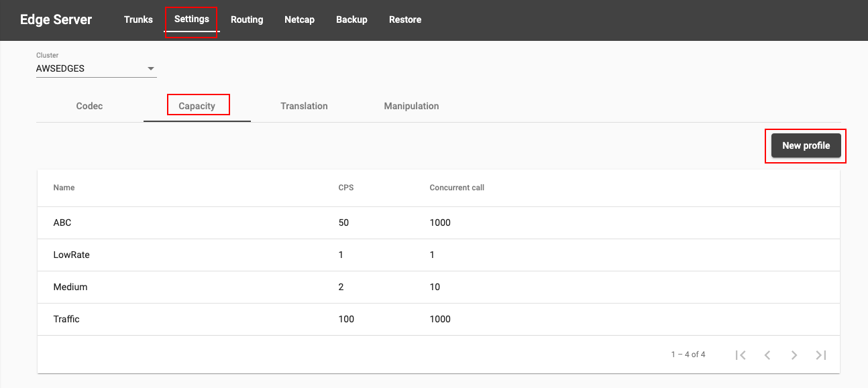The image size is (868, 388).
Task: Click the Edge Server title
Action: (x=56, y=19)
